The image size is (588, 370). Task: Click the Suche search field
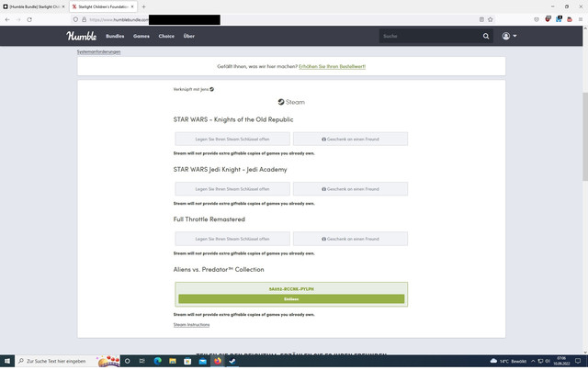431,36
